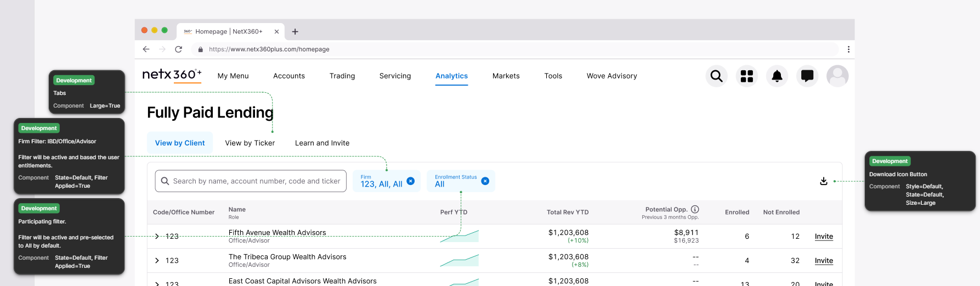Image resolution: width=980 pixels, height=286 pixels.
Task: Click the Potential Opp. info icon
Action: pos(695,209)
